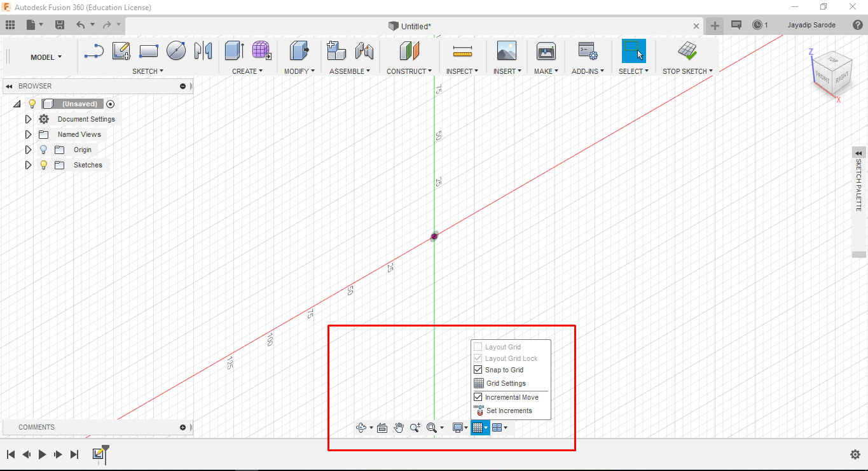The width and height of the screenshot is (868, 471).
Task: Open the File menu dropdown
Action: tap(34, 25)
